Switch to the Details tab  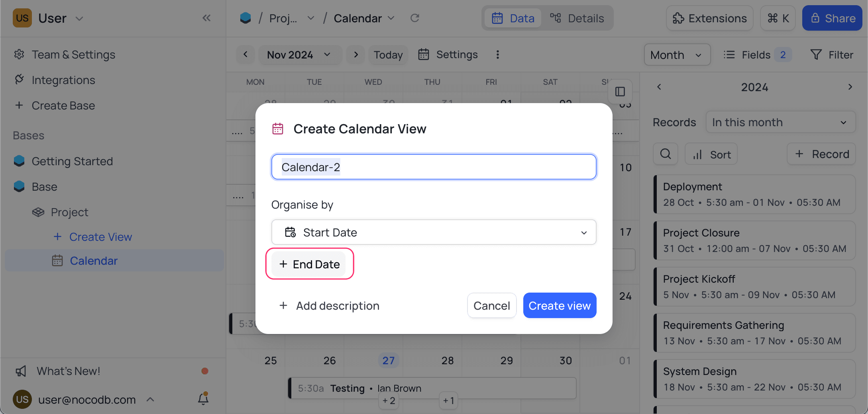[577, 18]
